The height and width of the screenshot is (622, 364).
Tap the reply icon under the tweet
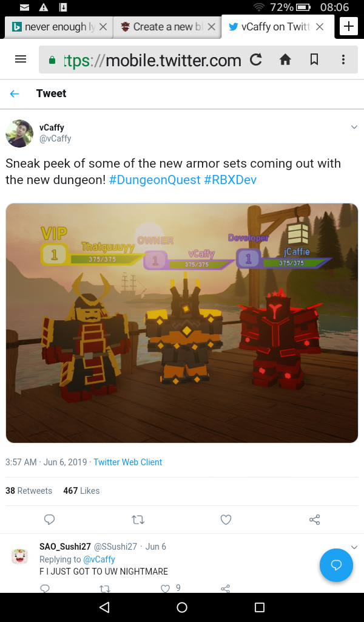click(49, 519)
